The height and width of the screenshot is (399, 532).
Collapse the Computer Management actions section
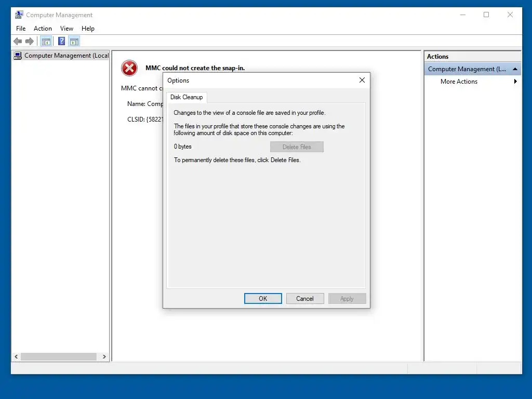pos(515,69)
